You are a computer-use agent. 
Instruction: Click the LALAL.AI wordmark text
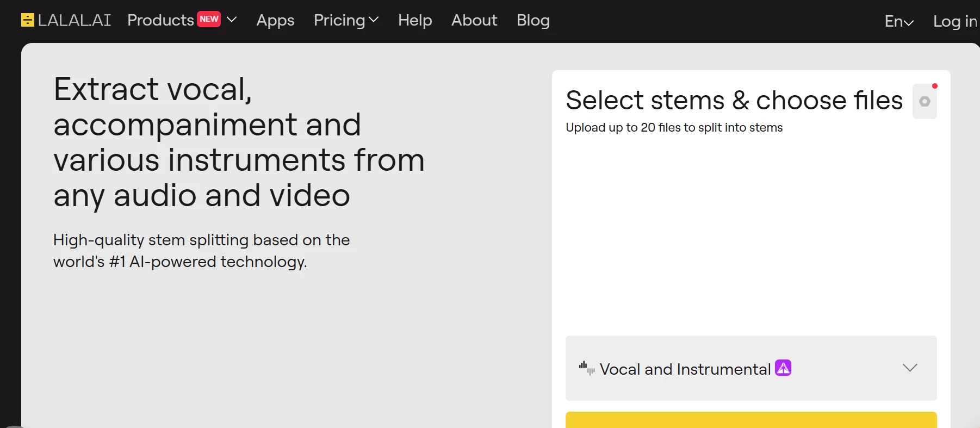[x=75, y=20]
